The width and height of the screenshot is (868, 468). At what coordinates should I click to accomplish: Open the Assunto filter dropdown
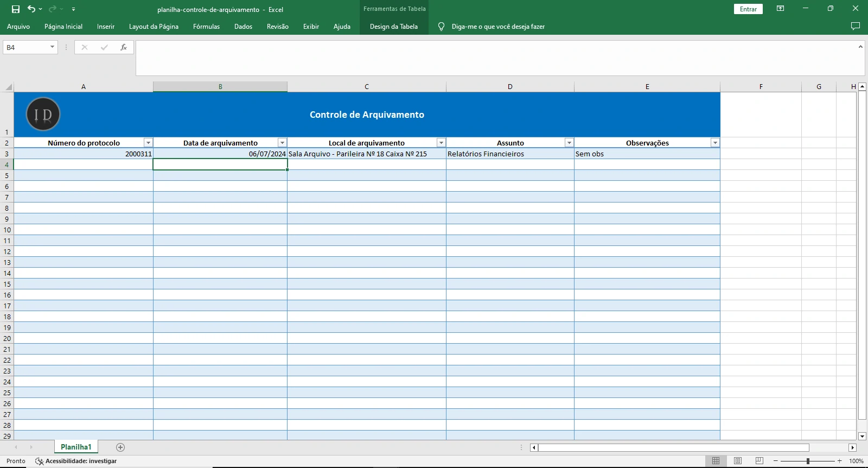pos(569,143)
